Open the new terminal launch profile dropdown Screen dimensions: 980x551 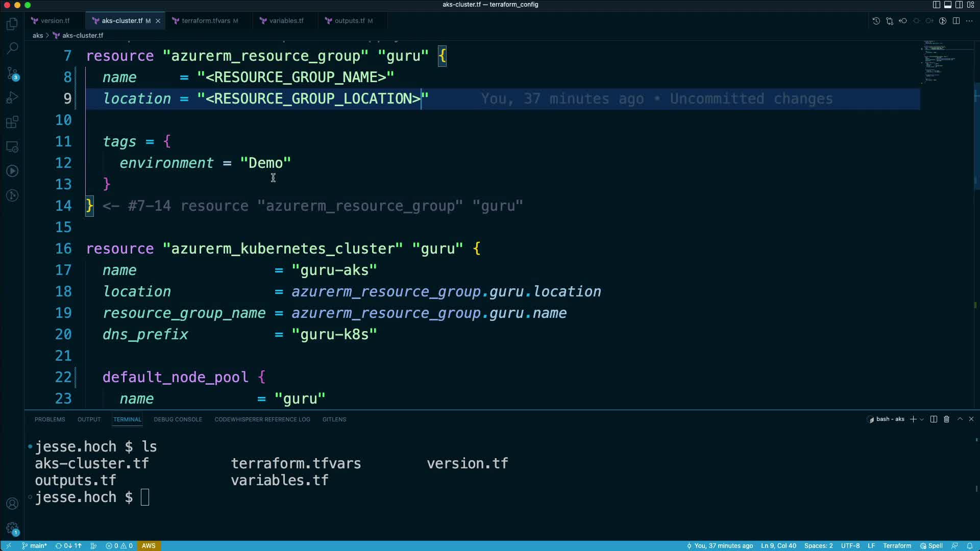922,419
